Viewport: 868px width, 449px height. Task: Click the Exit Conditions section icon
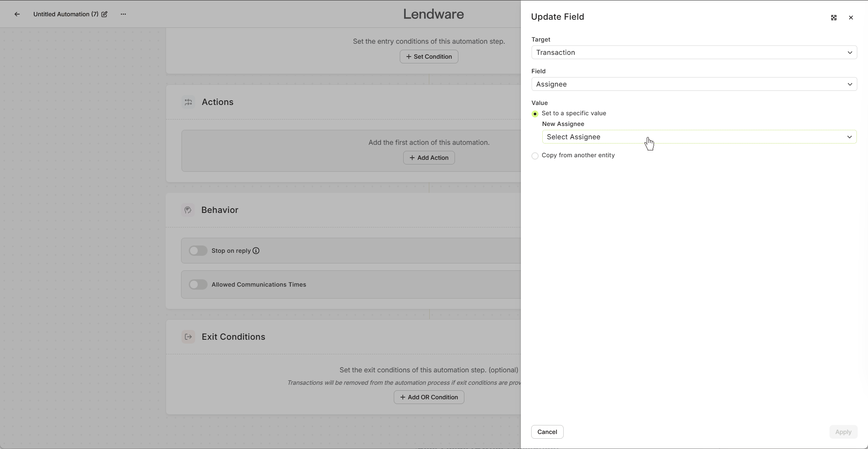pos(188,337)
